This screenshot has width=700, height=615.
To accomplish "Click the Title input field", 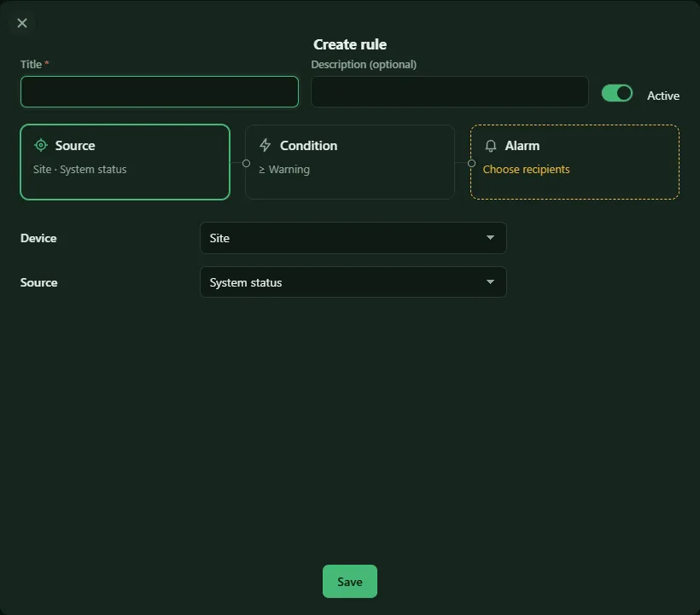I will (x=160, y=91).
